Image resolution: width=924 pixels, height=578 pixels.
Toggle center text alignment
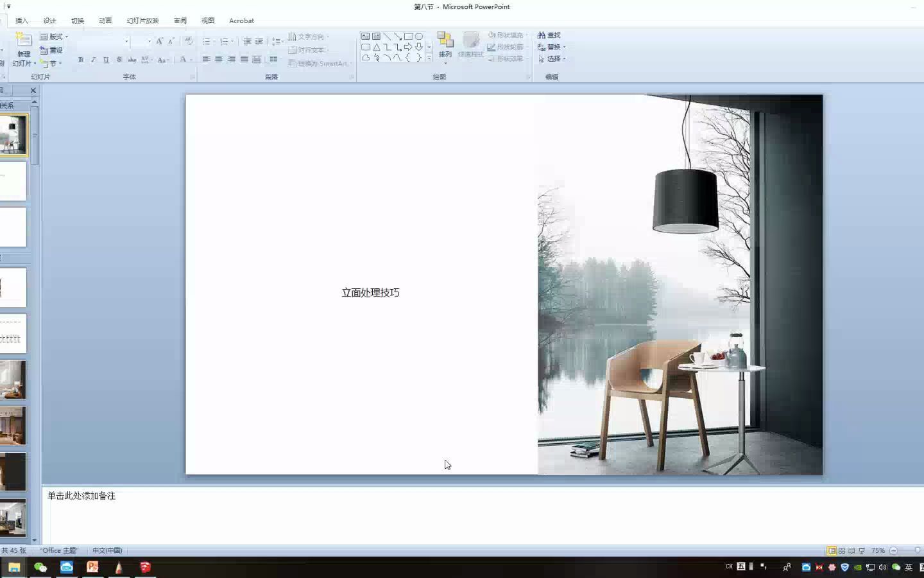[x=219, y=59]
